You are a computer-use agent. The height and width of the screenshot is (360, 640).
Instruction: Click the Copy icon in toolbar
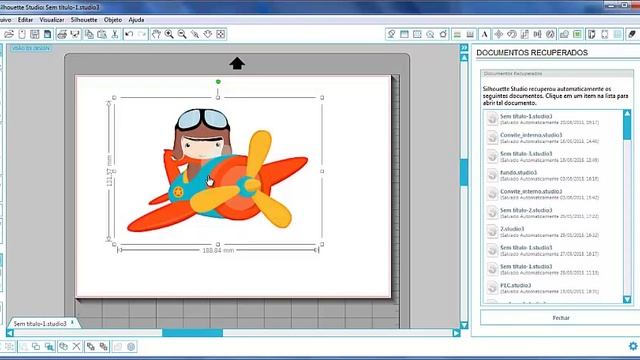(x=89, y=34)
